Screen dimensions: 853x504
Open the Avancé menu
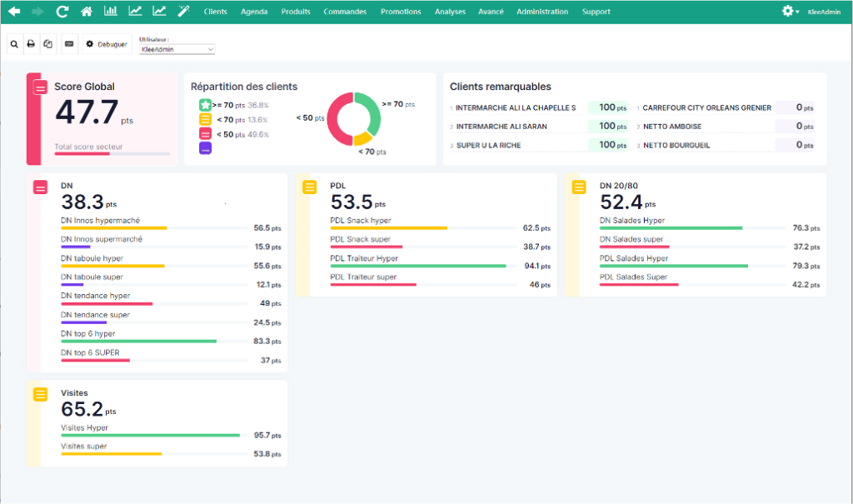coord(491,12)
